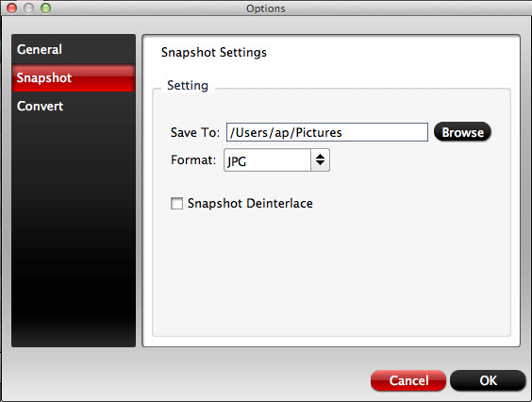532x402 pixels.
Task: Click the Setting group box label
Action: pos(188,86)
